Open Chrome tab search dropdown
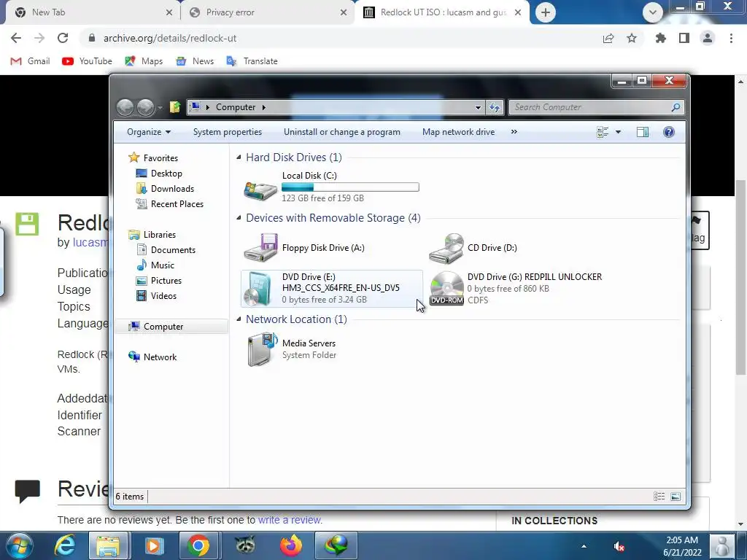The width and height of the screenshot is (747, 560). tap(653, 12)
